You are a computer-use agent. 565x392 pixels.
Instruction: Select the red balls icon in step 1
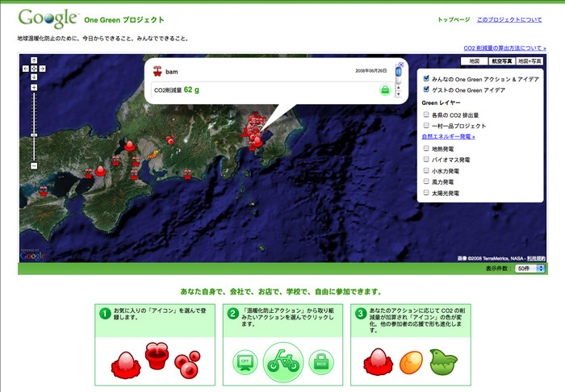(x=187, y=365)
